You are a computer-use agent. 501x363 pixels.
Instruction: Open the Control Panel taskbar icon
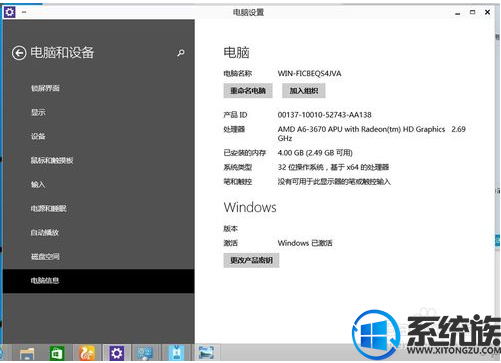[145, 353]
